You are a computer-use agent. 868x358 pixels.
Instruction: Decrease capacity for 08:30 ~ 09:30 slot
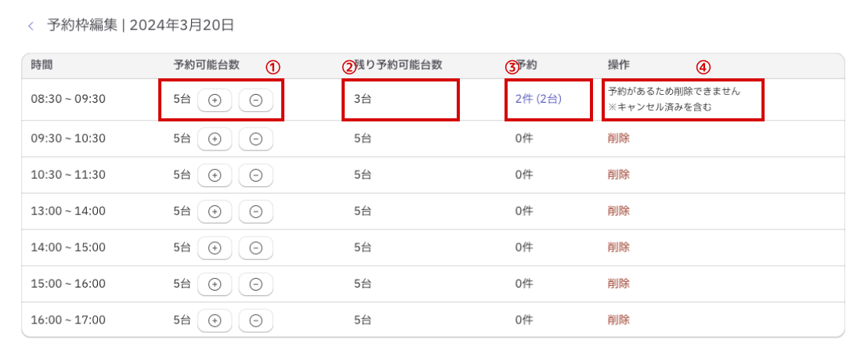click(255, 100)
